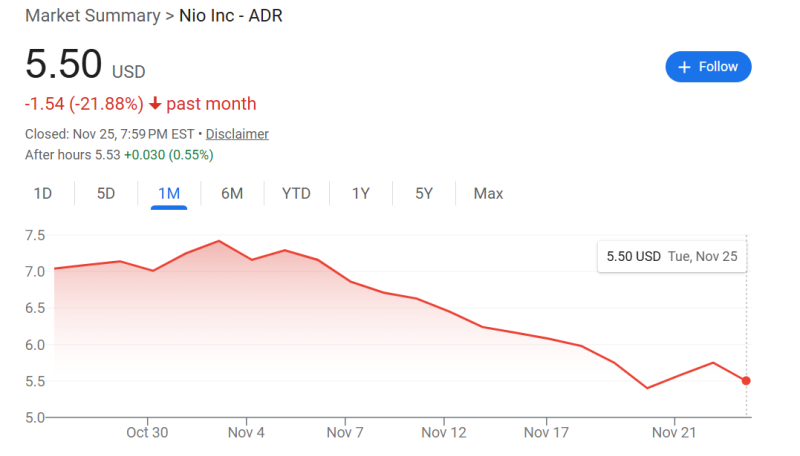Open the Disclaimer link
This screenshot has height=456, width=800.
(237, 134)
